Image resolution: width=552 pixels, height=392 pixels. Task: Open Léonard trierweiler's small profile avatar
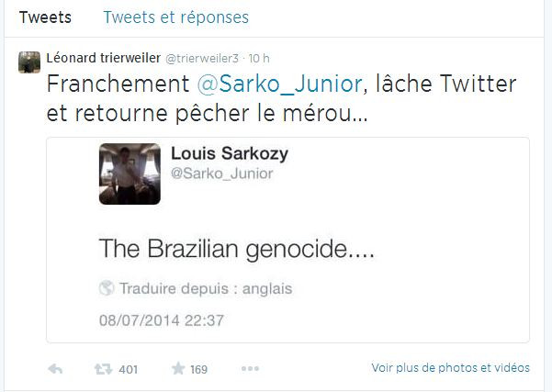click(29, 62)
